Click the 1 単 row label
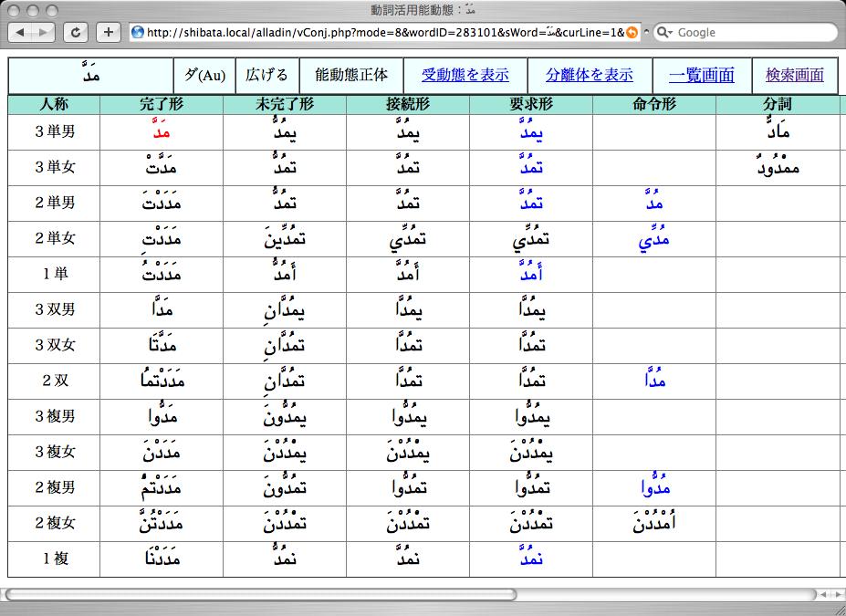Viewport: 846px width, 616px height. click(56, 274)
